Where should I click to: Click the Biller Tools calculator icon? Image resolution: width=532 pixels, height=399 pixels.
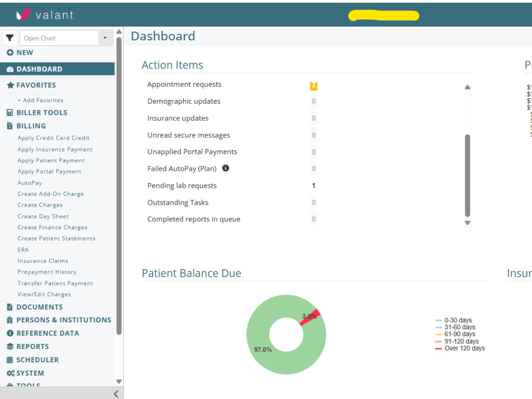coord(10,113)
